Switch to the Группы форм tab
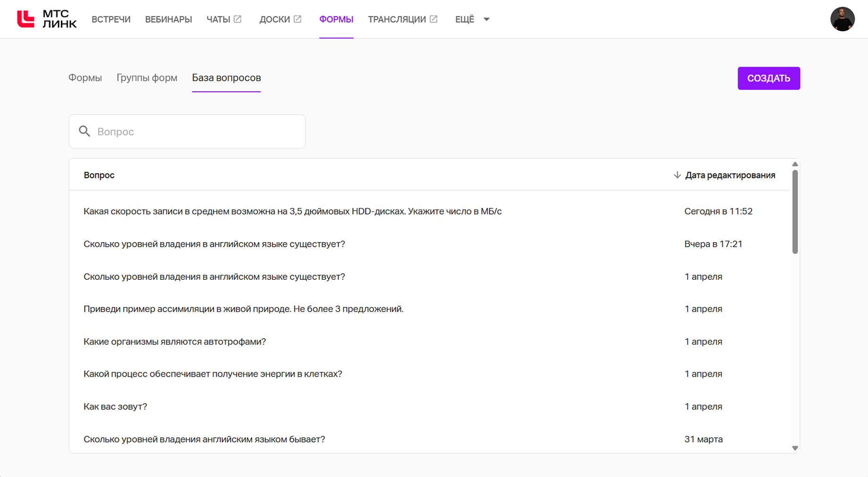 [147, 78]
